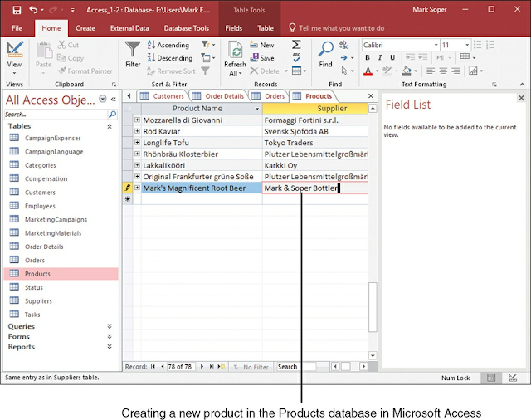531x420 pixels.
Task: Click the font color A icon
Action: coord(368,71)
